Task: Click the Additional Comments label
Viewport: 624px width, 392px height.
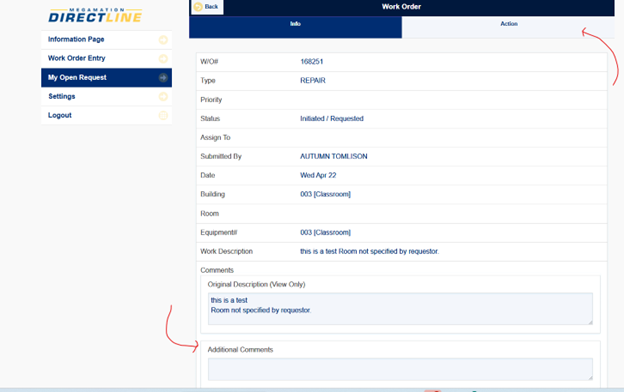Action: 240,350
